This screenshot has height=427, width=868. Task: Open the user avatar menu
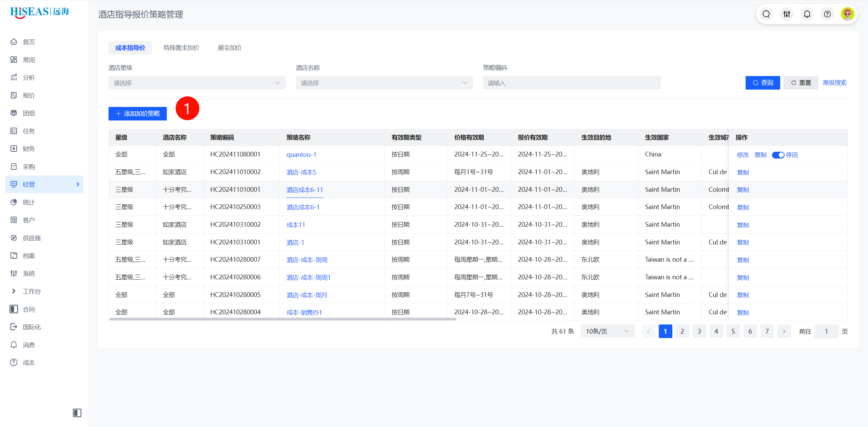click(x=848, y=14)
